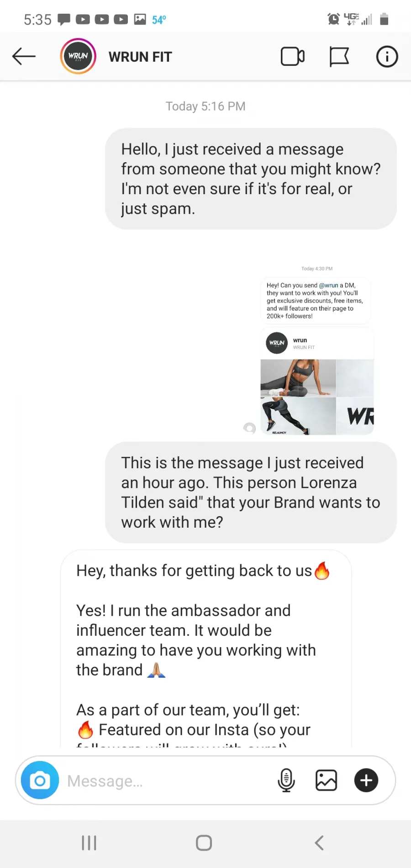Tap the Android navigation back chevron
The width and height of the screenshot is (411, 868).
click(x=319, y=843)
